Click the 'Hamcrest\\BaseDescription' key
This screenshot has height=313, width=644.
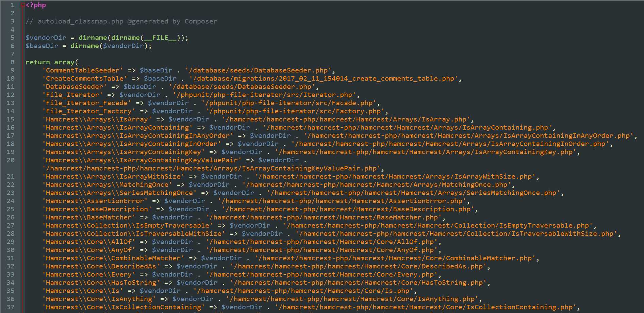(x=97, y=209)
